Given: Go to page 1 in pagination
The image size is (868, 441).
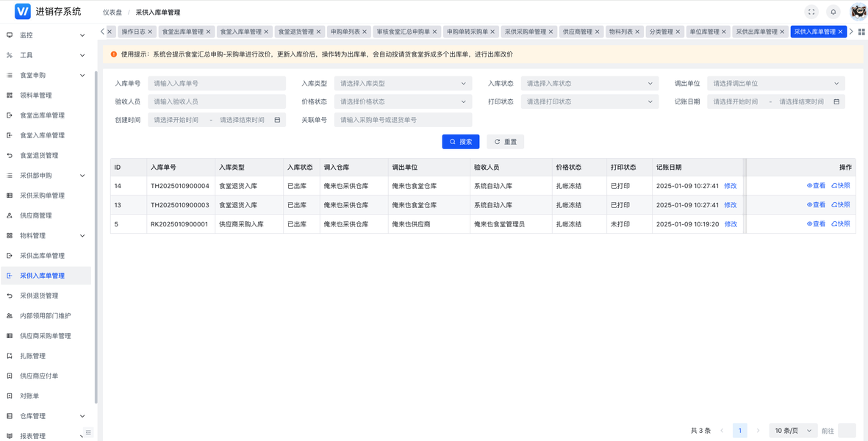Looking at the screenshot, I should pos(740,431).
